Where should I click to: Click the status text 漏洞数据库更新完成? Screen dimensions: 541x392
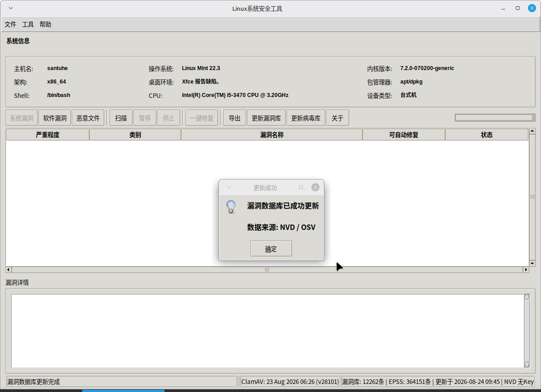pos(34,382)
